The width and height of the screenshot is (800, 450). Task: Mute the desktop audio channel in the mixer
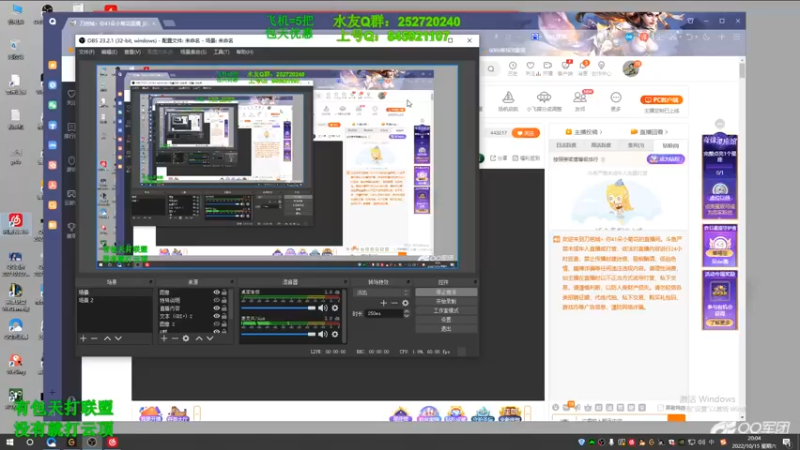pyautogui.click(x=323, y=308)
